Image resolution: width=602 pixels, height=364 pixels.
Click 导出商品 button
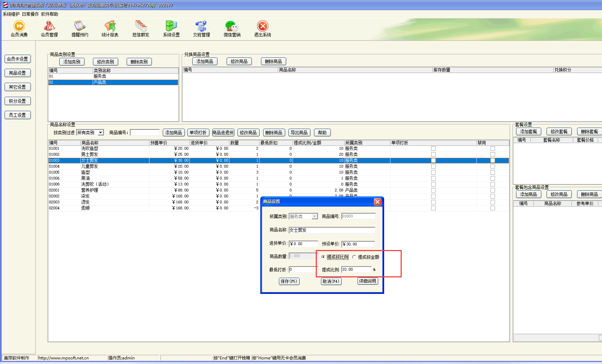point(299,133)
